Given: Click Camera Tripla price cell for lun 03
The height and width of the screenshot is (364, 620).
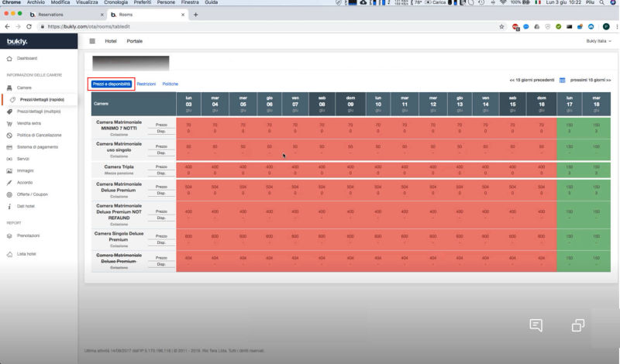Looking at the screenshot, I should point(188,167).
